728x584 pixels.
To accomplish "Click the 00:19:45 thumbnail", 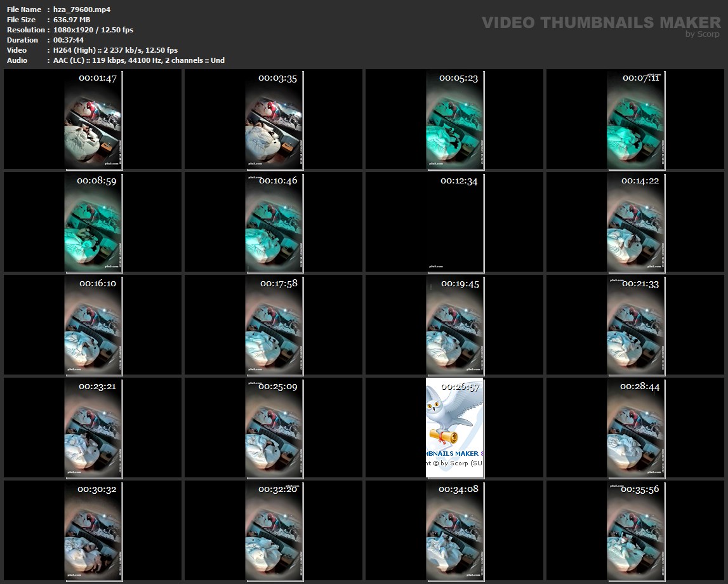I will pyautogui.click(x=454, y=325).
